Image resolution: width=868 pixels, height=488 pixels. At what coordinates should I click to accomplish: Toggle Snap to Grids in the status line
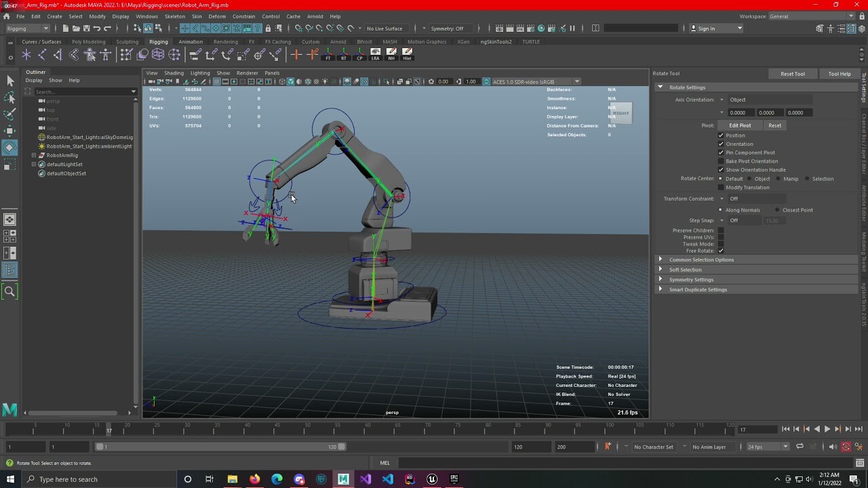(x=298, y=28)
